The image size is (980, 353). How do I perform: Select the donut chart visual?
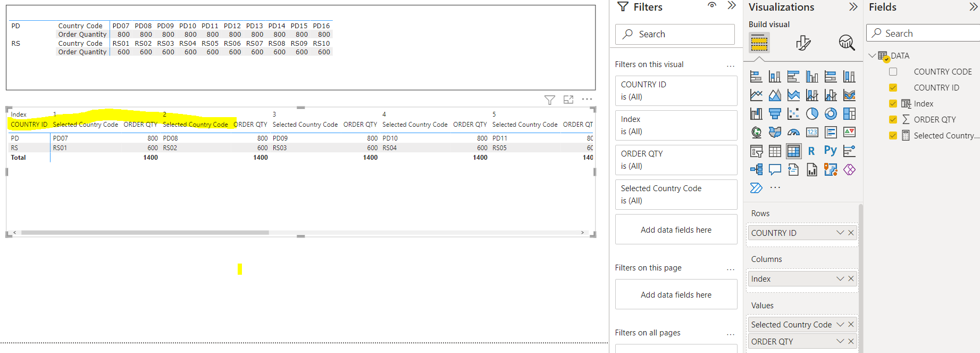pos(831,114)
